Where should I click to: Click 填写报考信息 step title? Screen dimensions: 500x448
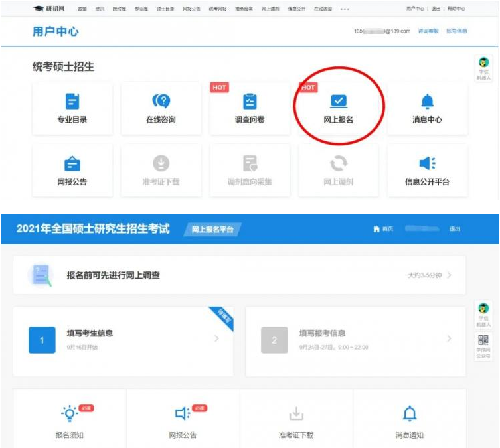click(323, 333)
